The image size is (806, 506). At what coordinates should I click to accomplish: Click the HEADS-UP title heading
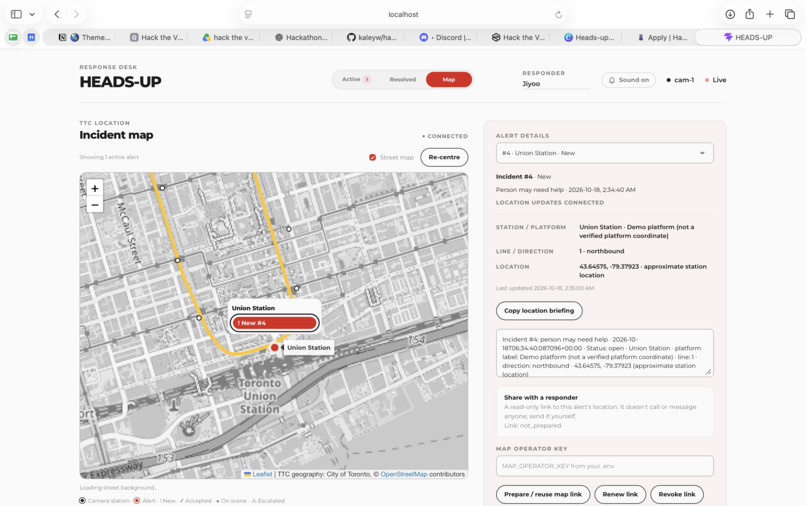point(120,82)
